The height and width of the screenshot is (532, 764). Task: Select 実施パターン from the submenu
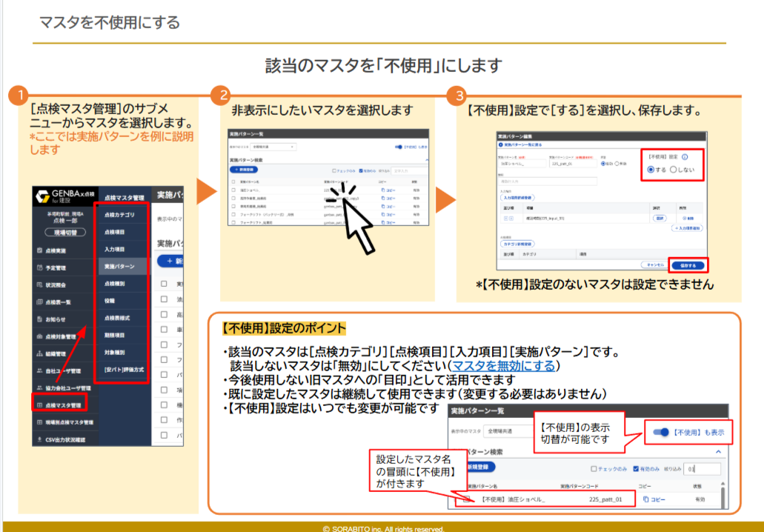tap(119, 265)
